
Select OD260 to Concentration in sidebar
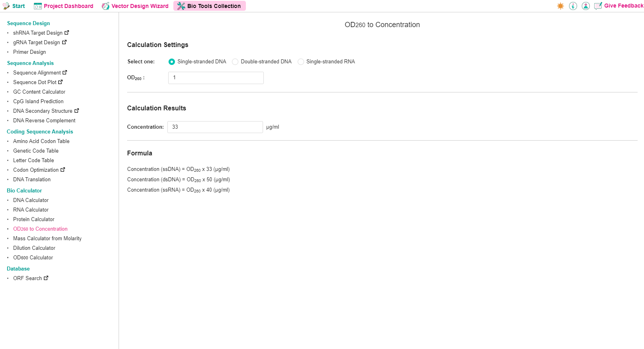pyautogui.click(x=40, y=229)
